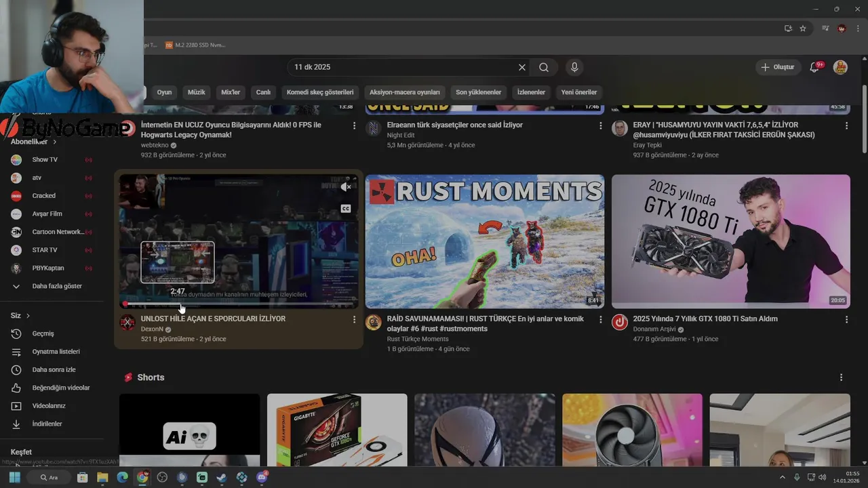Click the magnifier search button
The height and width of the screenshot is (488, 868).
(544, 67)
